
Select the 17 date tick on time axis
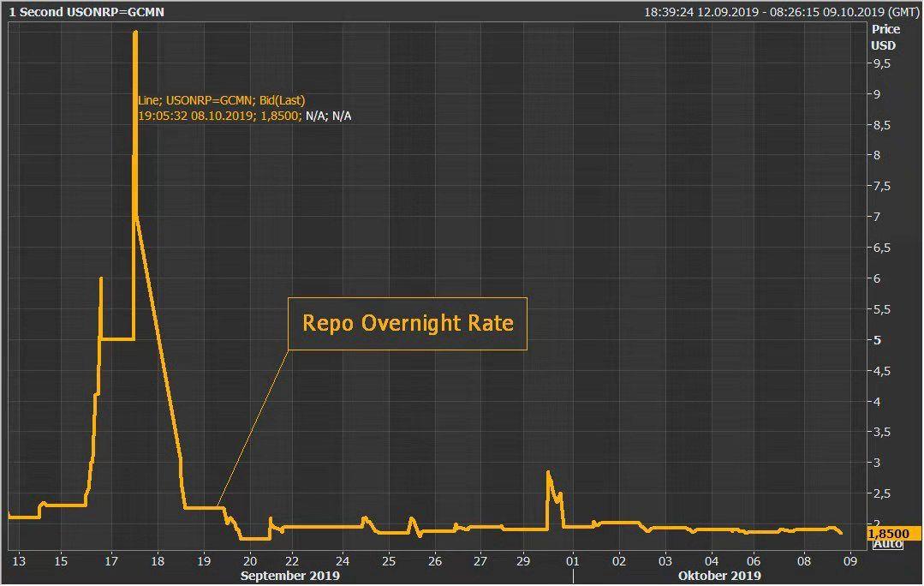(110, 561)
